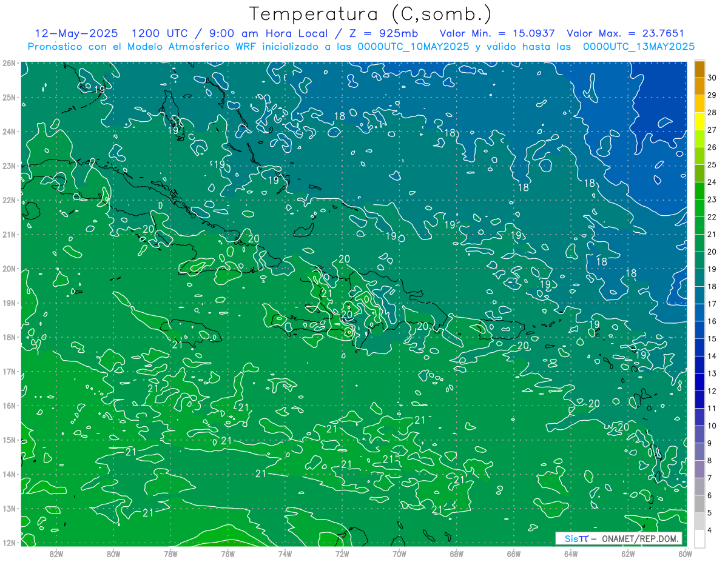This screenshot has height=562, width=728.
Task: Click the latitude label "16N"
Action: 8,406
